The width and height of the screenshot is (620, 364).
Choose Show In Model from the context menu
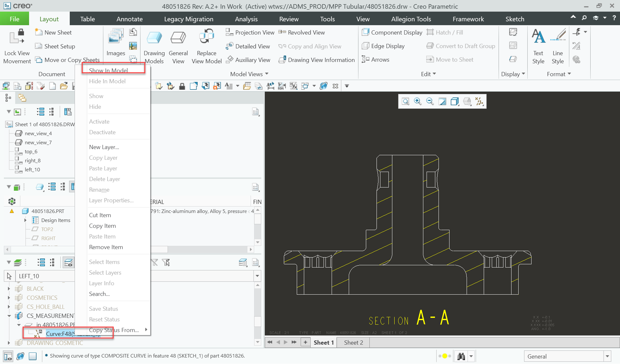pyautogui.click(x=108, y=70)
